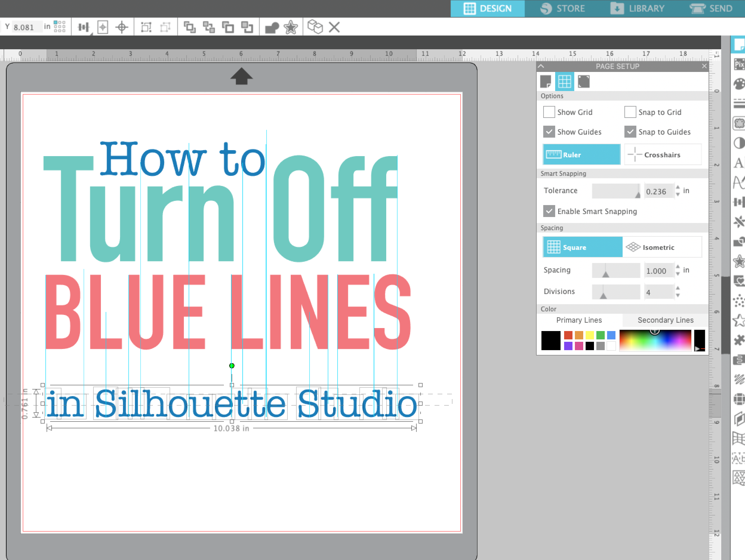
Task: Click the Group selected shapes icon
Action: tap(146, 27)
